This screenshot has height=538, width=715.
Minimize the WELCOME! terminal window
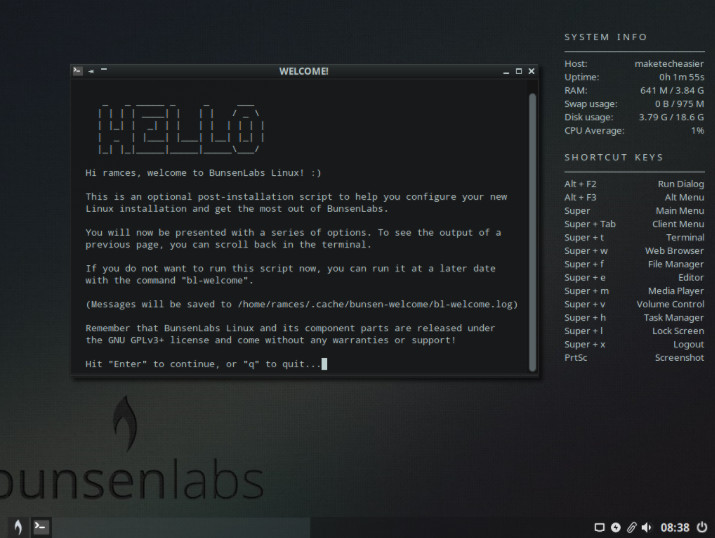[506, 72]
